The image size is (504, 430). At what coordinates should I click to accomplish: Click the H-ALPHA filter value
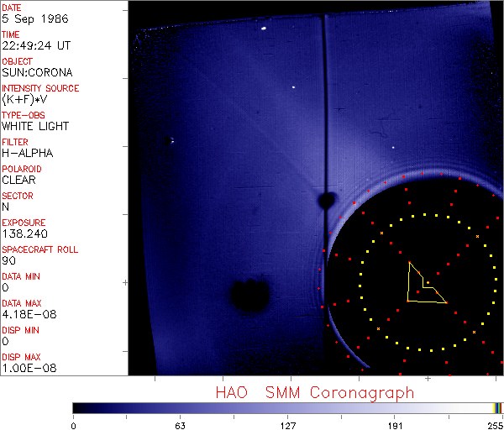click(x=28, y=153)
